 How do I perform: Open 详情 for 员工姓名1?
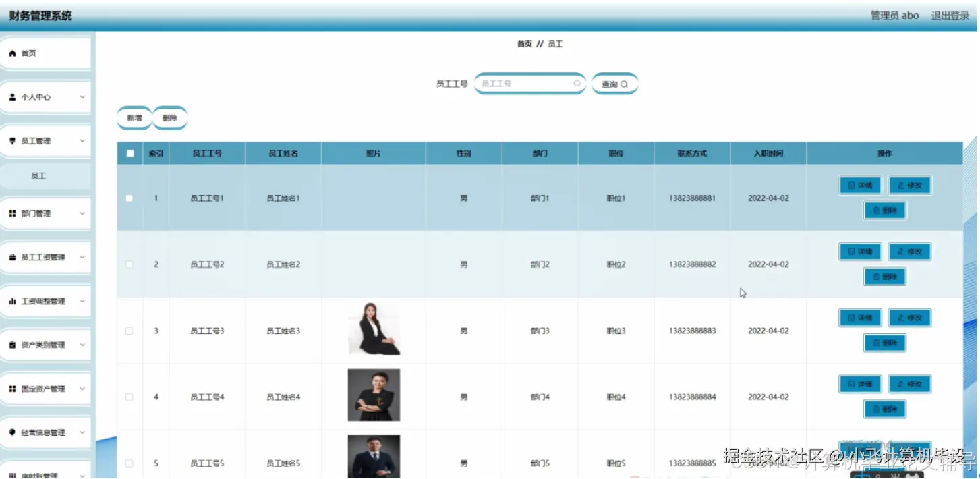[x=860, y=186]
